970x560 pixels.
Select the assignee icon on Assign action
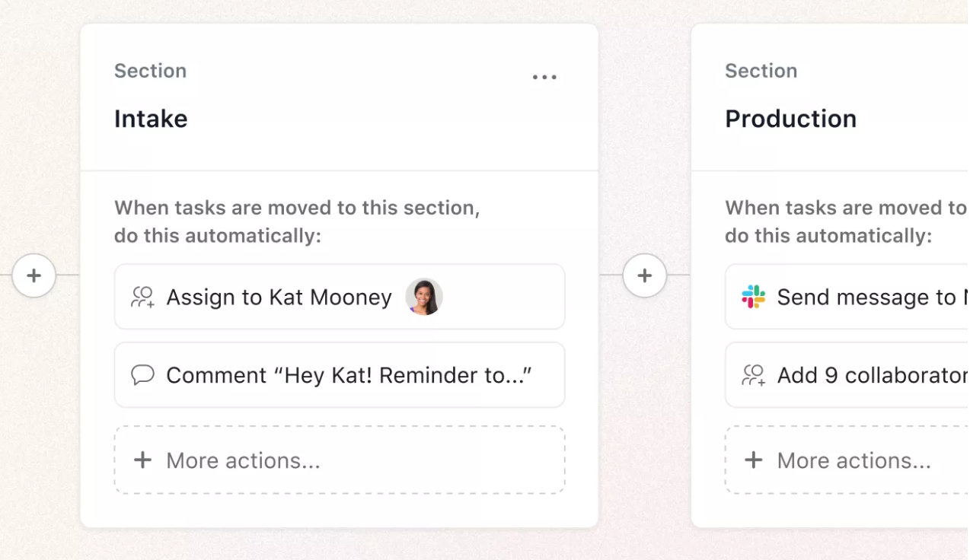[143, 297]
